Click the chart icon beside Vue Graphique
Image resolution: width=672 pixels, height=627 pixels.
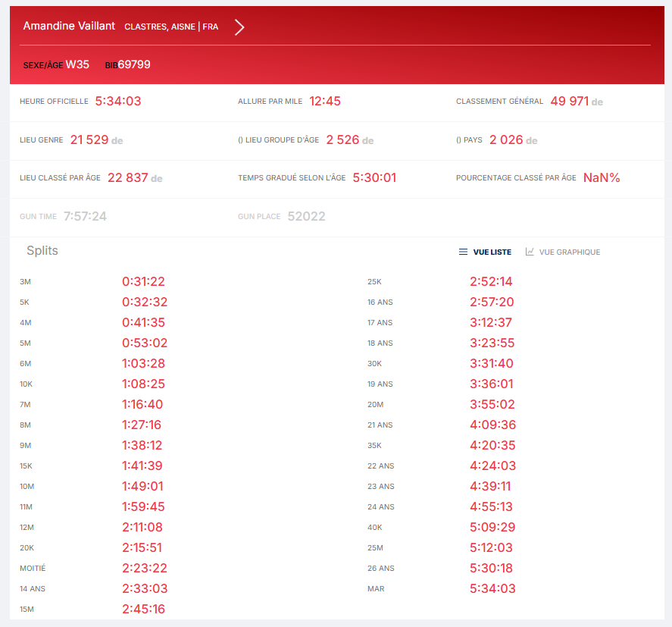point(530,252)
